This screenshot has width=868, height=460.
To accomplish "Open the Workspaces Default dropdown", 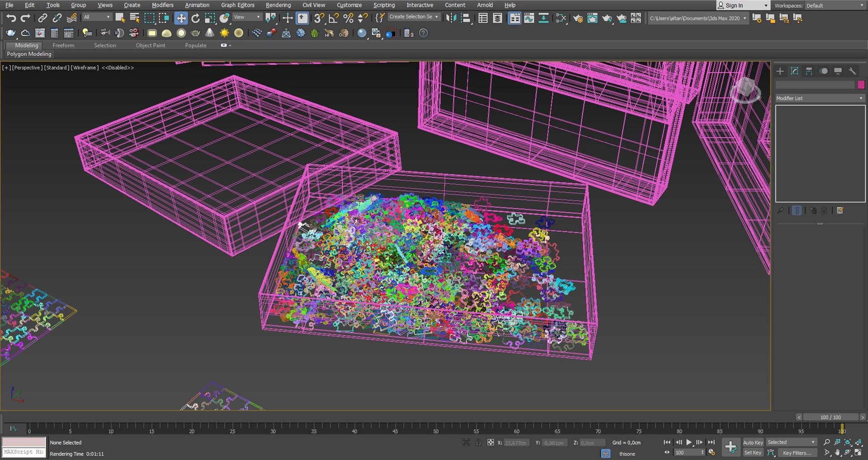I will [834, 5].
